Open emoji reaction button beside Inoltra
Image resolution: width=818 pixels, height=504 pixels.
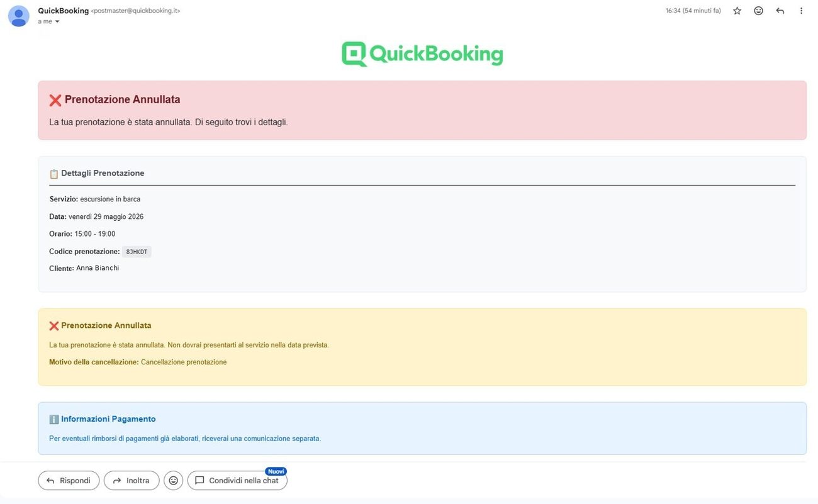pyautogui.click(x=174, y=481)
